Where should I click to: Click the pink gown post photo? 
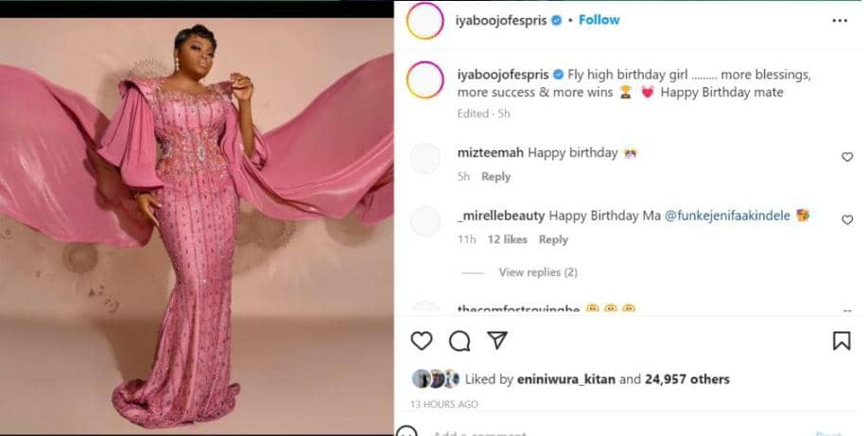click(197, 218)
